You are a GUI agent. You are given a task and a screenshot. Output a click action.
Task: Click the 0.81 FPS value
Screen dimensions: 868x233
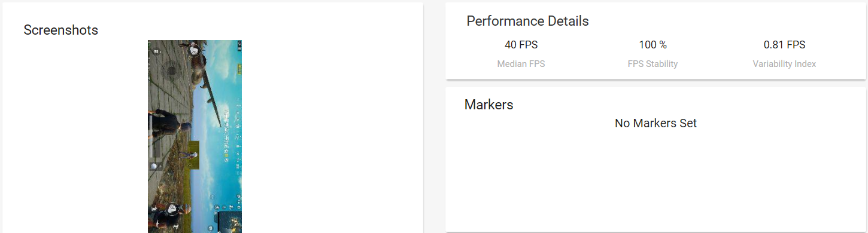tap(784, 45)
